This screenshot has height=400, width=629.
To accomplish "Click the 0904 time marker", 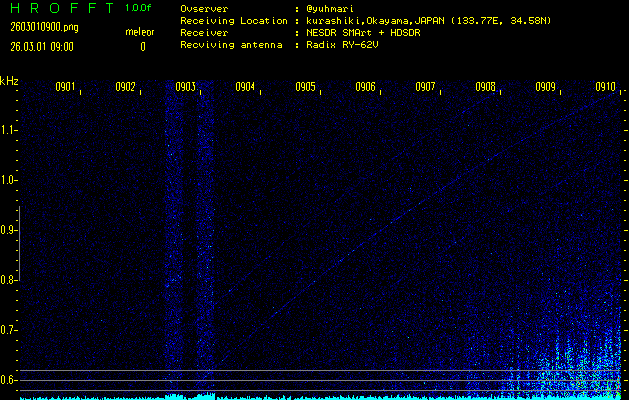I will coord(246,87).
